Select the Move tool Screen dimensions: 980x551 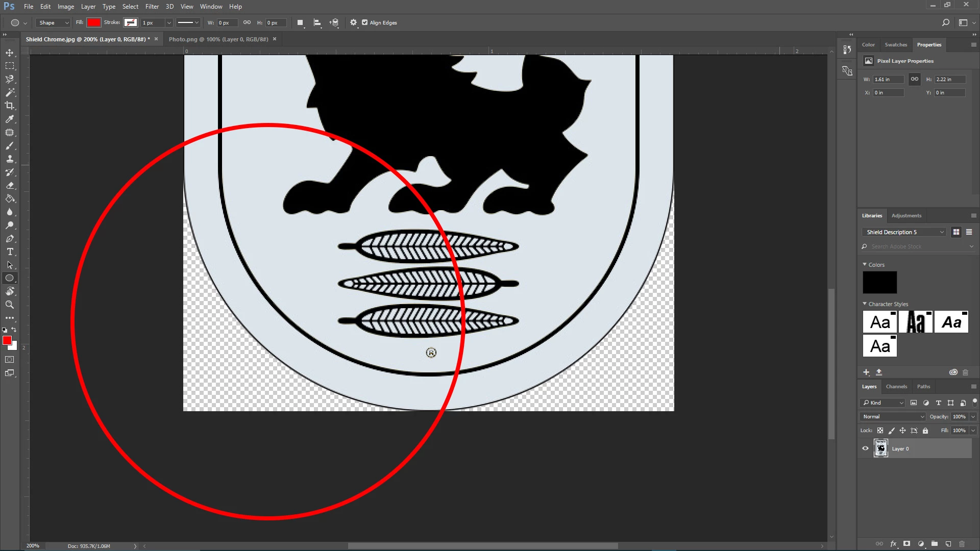[x=10, y=53]
